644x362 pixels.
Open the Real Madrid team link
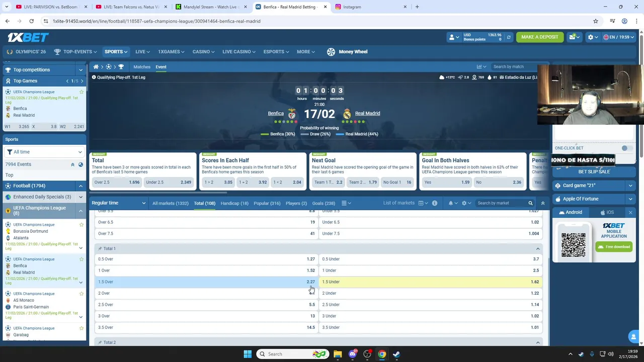tap(367, 114)
